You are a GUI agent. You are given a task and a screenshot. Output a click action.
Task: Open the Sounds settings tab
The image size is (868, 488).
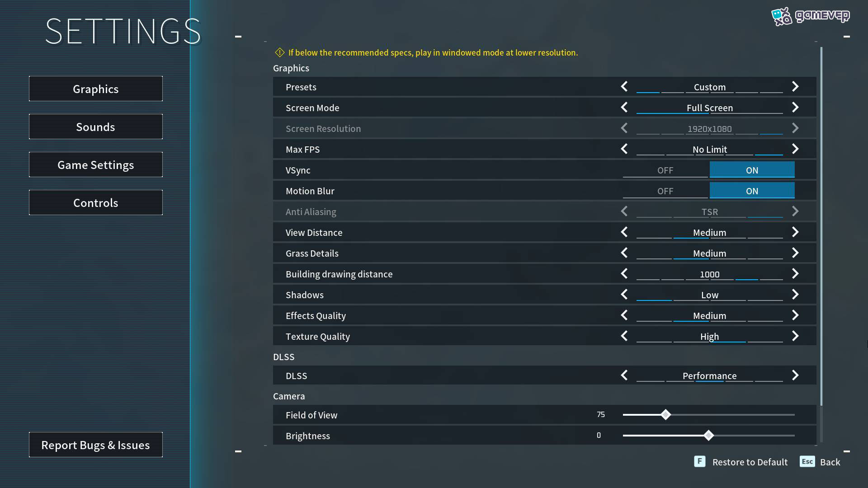click(96, 127)
